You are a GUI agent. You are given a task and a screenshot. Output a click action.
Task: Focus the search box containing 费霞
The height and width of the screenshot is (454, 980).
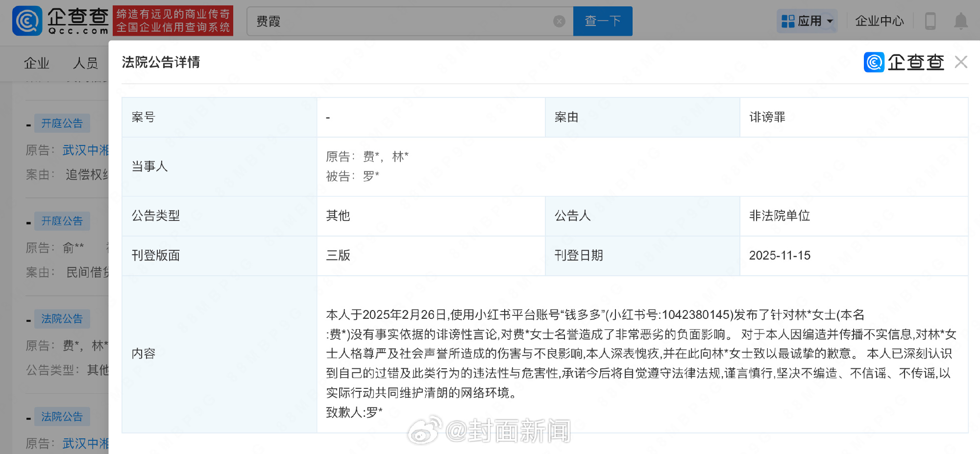pyautogui.click(x=402, y=22)
